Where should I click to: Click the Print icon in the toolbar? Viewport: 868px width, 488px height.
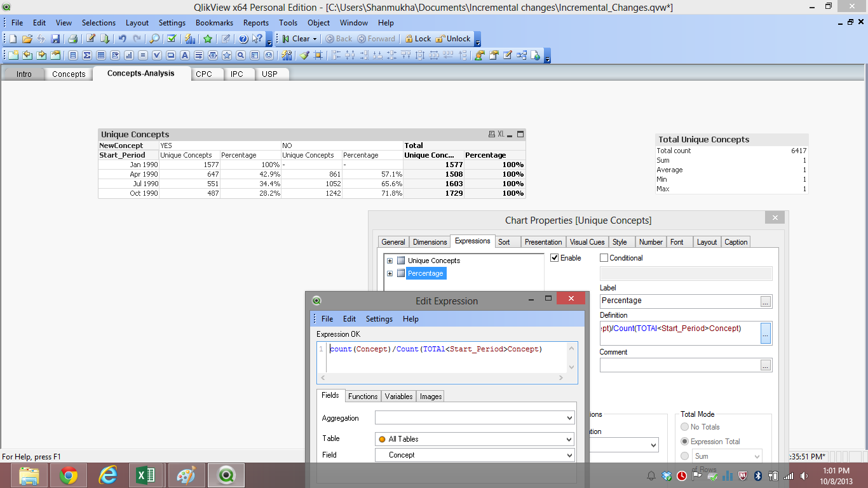click(72, 39)
